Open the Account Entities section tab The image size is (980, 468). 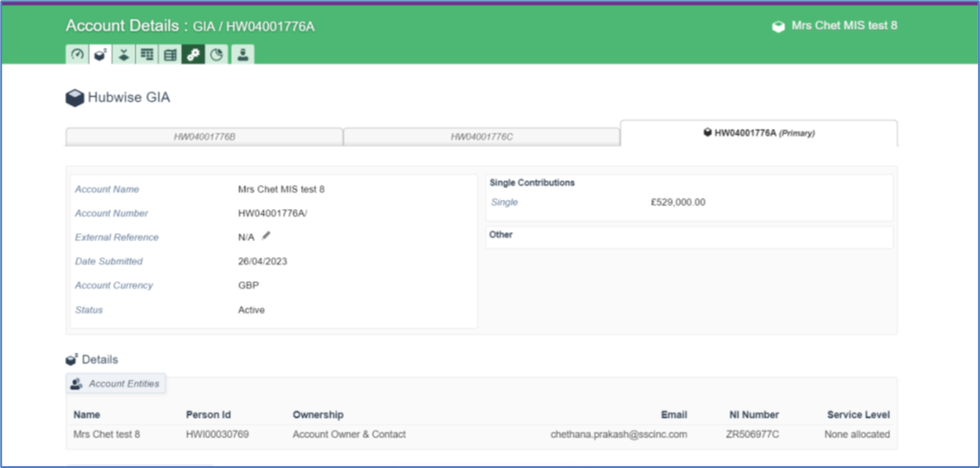[x=116, y=383]
